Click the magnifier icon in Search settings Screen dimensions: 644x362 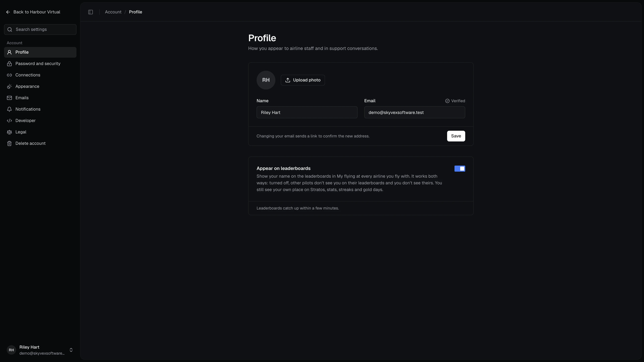tap(10, 29)
